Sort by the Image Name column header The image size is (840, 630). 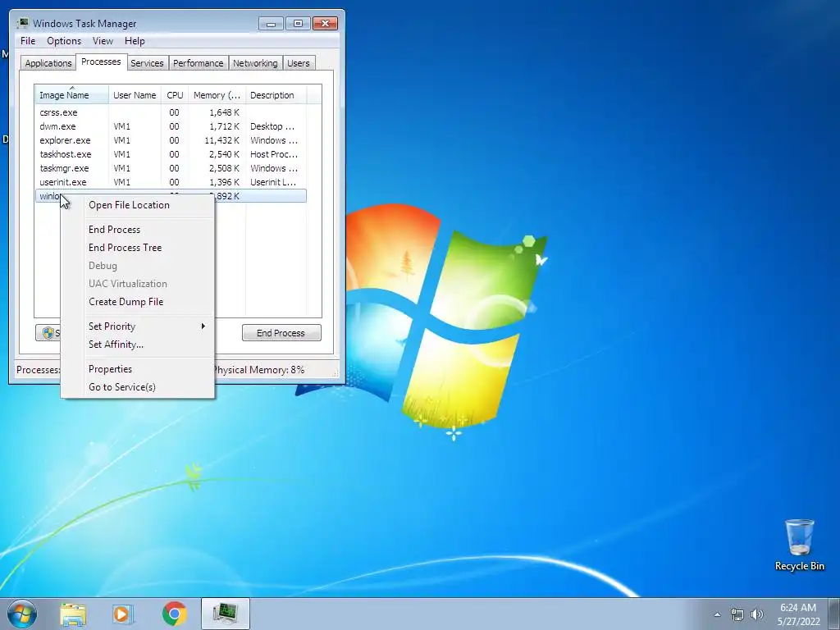click(x=72, y=95)
